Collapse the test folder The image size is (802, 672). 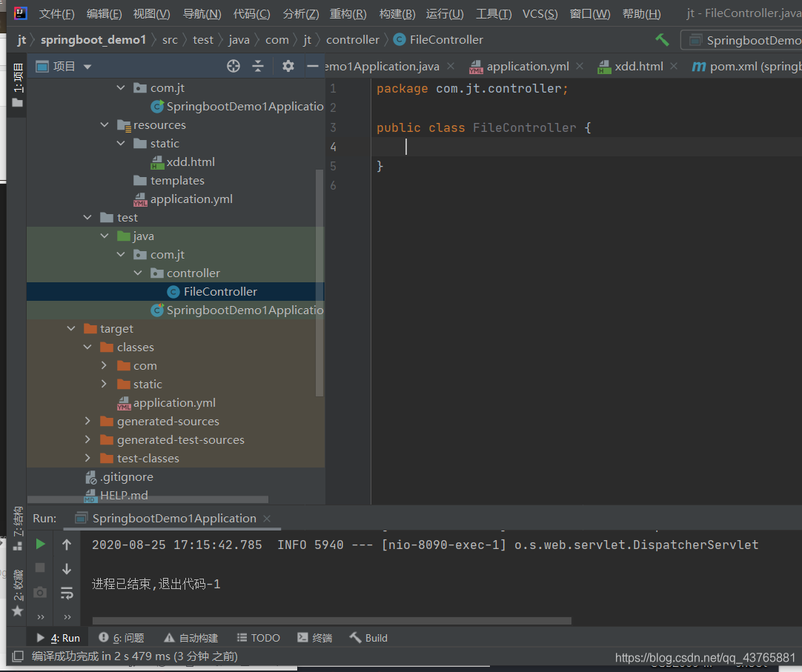point(88,217)
